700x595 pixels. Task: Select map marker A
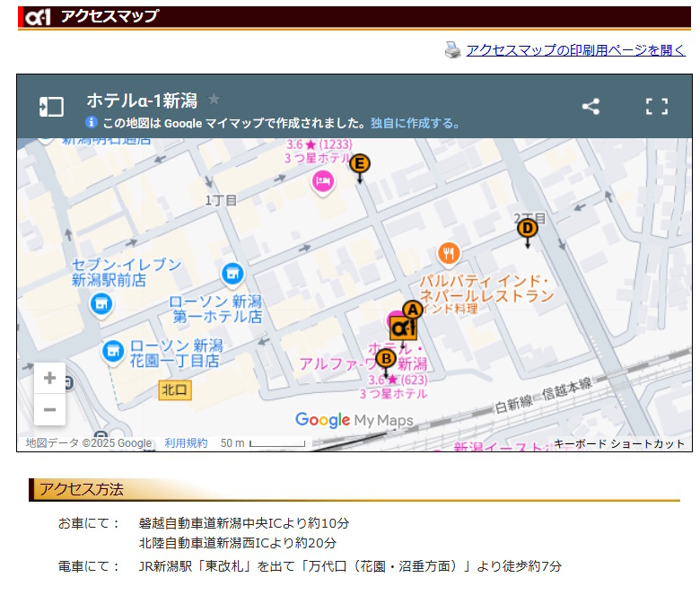413,310
